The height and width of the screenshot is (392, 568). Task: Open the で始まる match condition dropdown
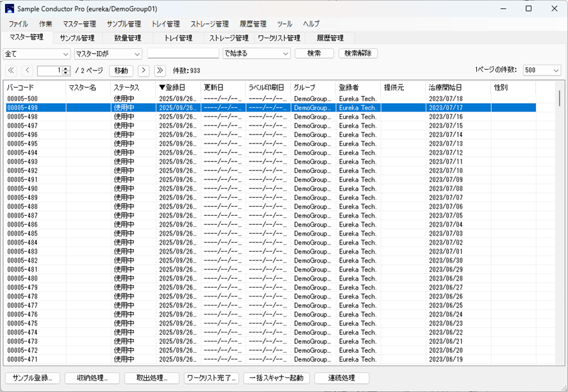[x=256, y=54]
